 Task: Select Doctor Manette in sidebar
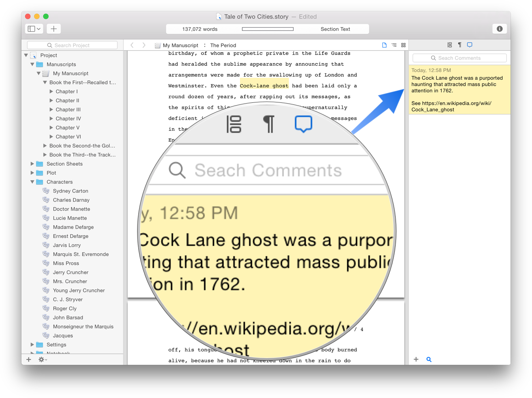(72, 209)
